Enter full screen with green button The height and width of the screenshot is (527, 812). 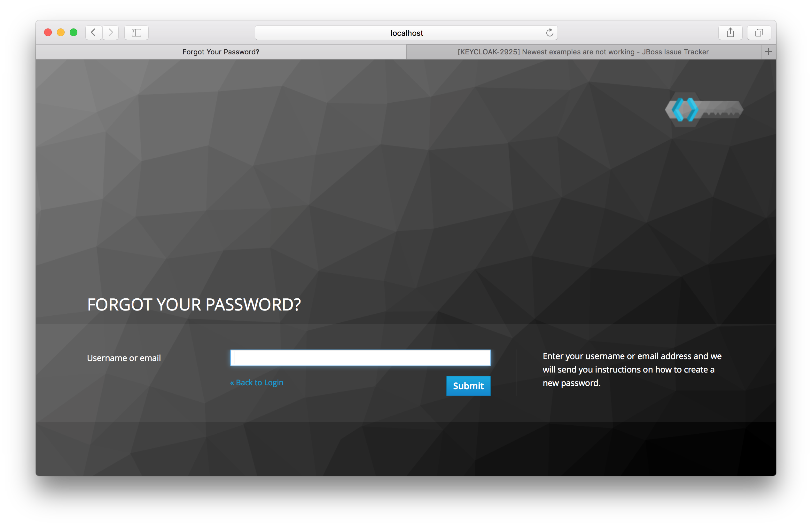(x=73, y=32)
